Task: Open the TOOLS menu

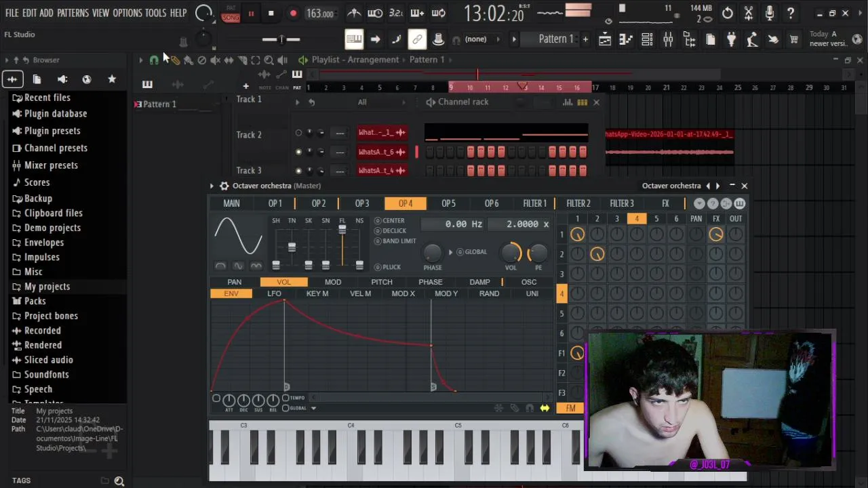Action: click(x=155, y=13)
